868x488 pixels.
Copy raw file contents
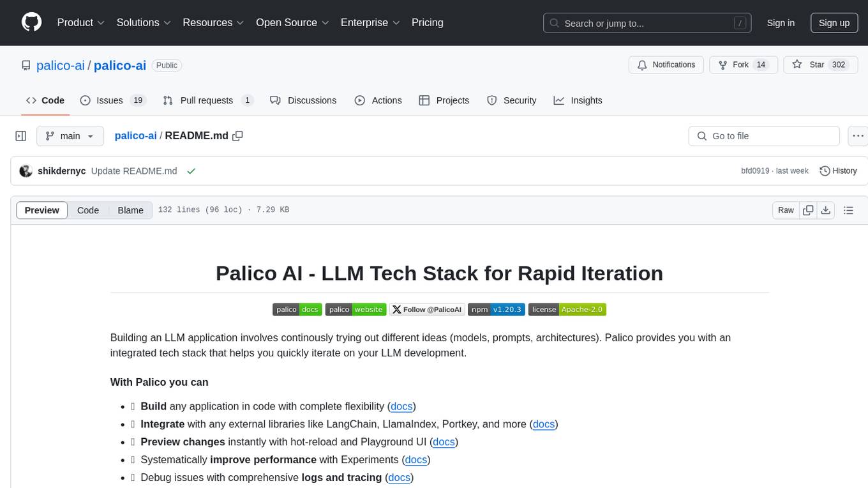coord(808,210)
